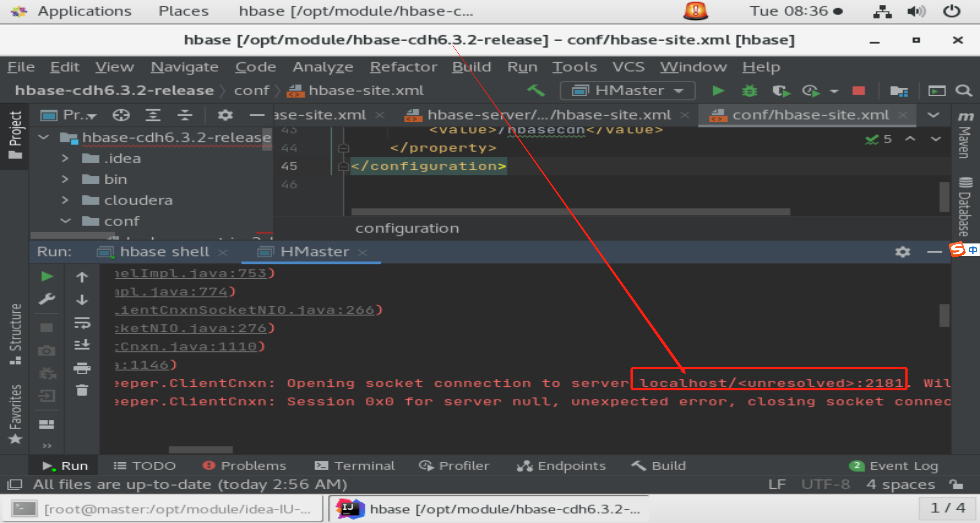
Task: Open Search Everywhere magnifier icon
Action: (964, 91)
